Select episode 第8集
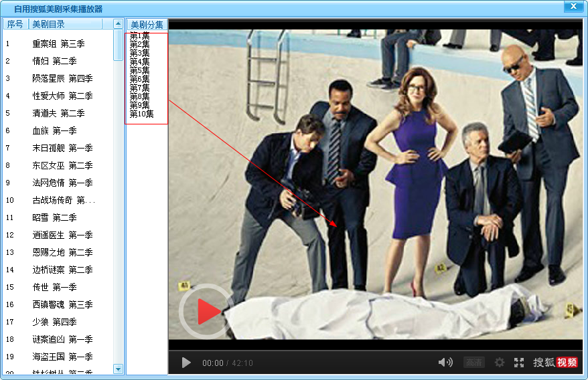 coord(139,96)
